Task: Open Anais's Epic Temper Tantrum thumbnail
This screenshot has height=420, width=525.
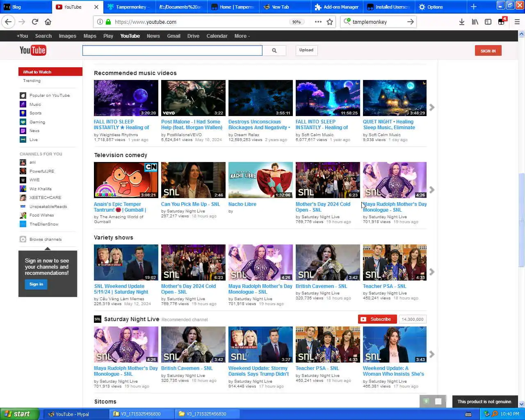Action: [126, 180]
